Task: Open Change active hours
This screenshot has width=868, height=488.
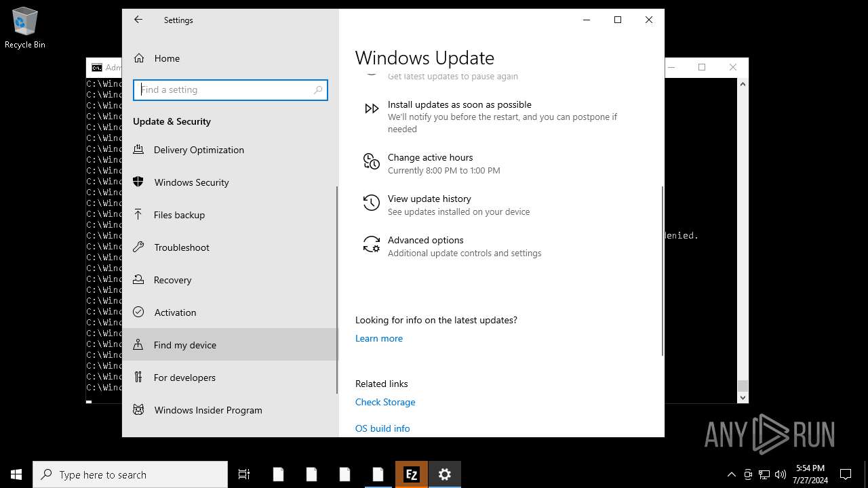Action: click(x=431, y=157)
